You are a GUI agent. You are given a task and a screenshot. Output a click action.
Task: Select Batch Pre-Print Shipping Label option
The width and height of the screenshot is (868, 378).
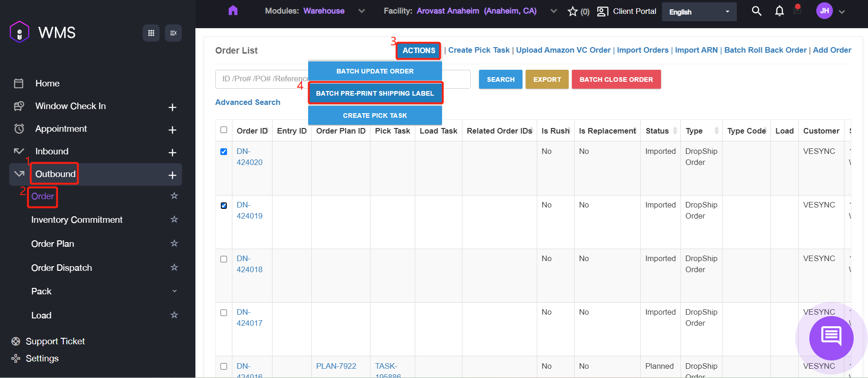pyautogui.click(x=375, y=93)
